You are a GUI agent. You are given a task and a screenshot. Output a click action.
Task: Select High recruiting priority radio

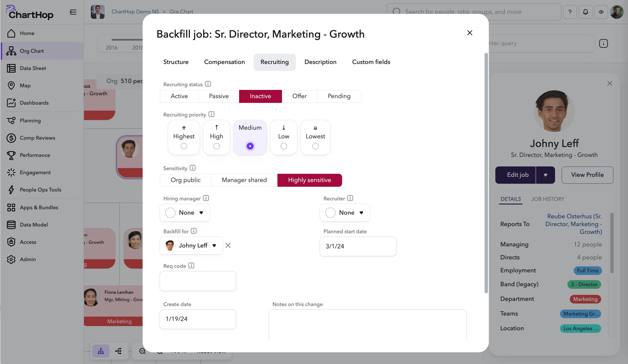pyautogui.click(x=217, y=146)
